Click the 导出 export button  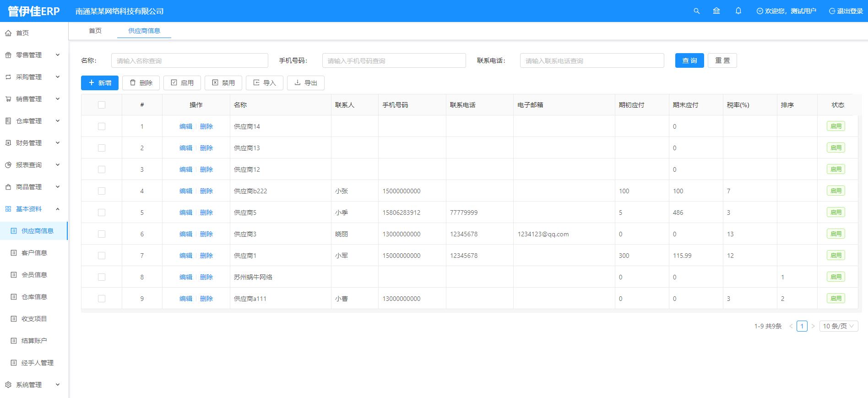click(305, 83)
